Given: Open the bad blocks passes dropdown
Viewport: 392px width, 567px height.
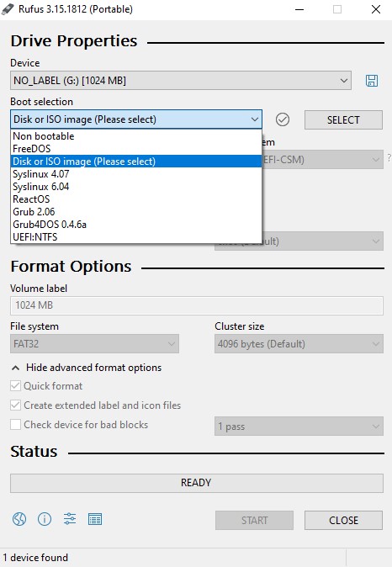Looking at the screenshot, I should (x=299, y=427).
